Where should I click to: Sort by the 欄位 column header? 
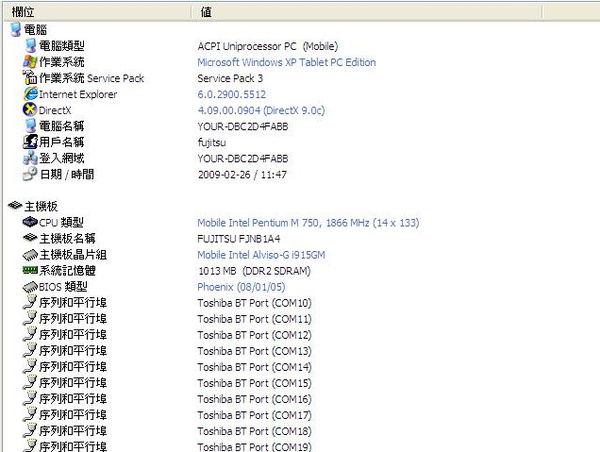(98, 12)
